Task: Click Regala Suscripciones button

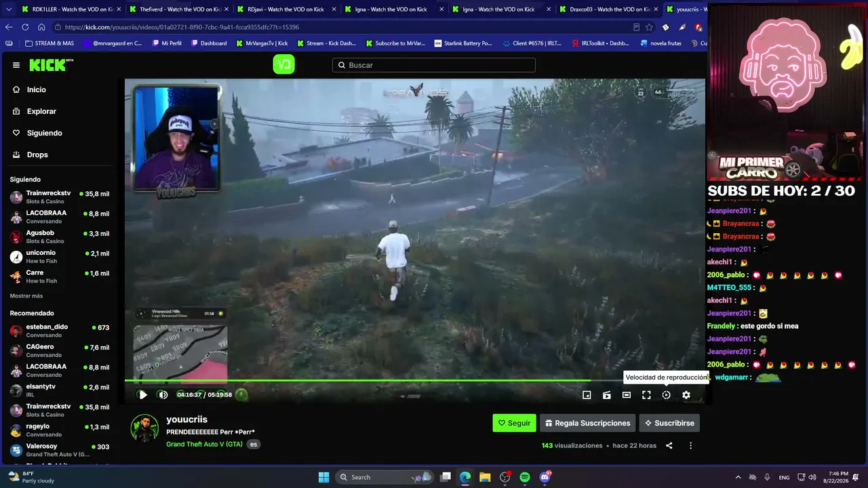Action: [587, 423]
